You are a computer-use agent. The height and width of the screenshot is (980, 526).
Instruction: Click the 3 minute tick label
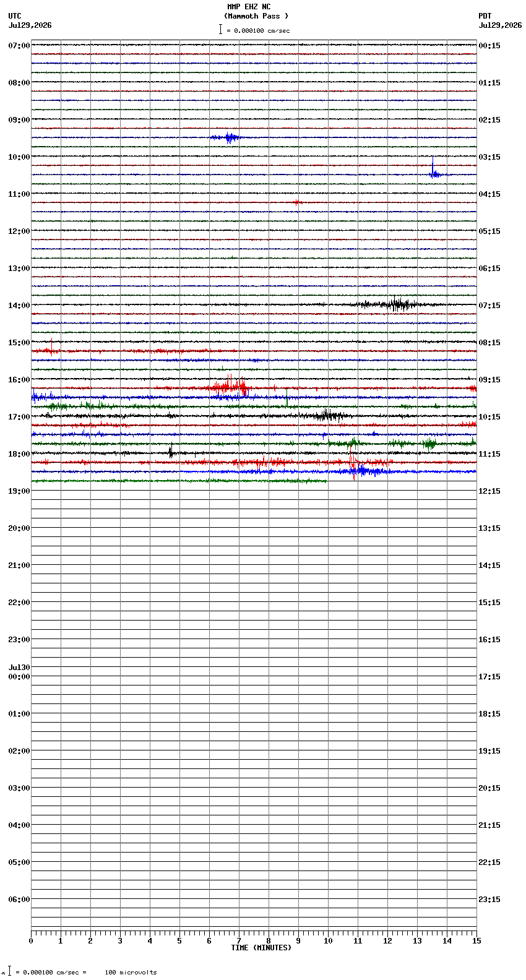click(120, 941)
